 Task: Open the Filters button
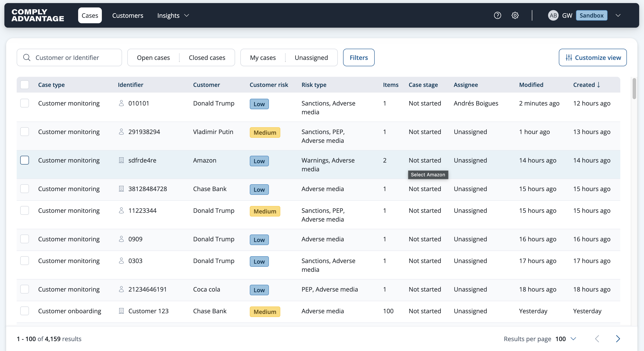[x=359, y=57]
